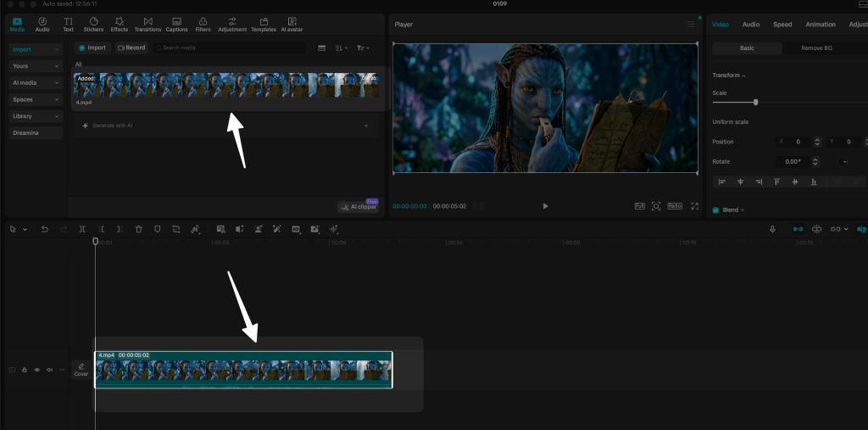Viewport: 868px width, 430px height.
Task: Click the Record button
Action: [131, 47]
